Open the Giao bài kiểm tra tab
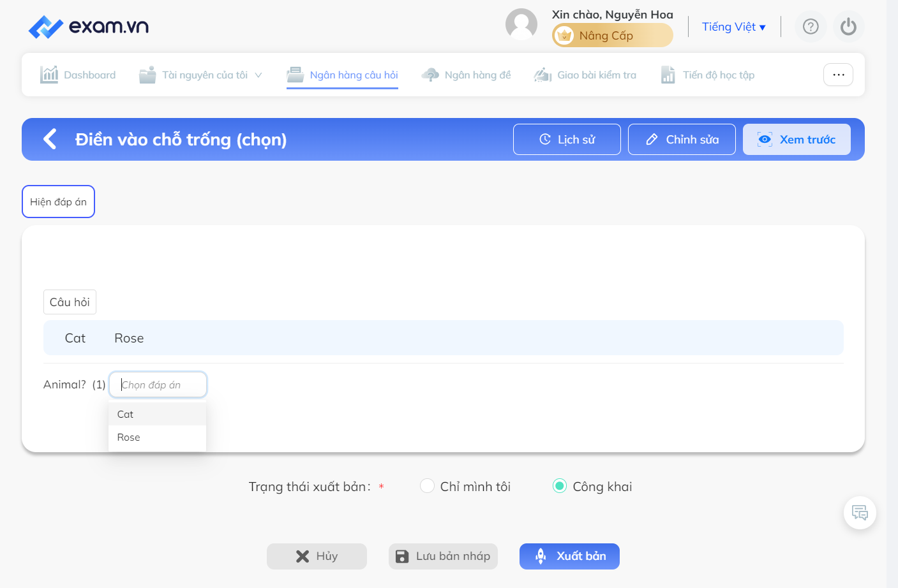898x588 pixels. (x=585, y=75)
